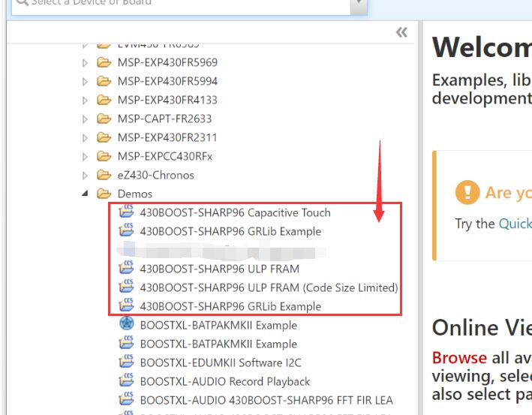This screenshot has width=532, height=415.
Task: Click the MSP-CAPT-FR2633 folder icon
Action: tap(104, 119)
